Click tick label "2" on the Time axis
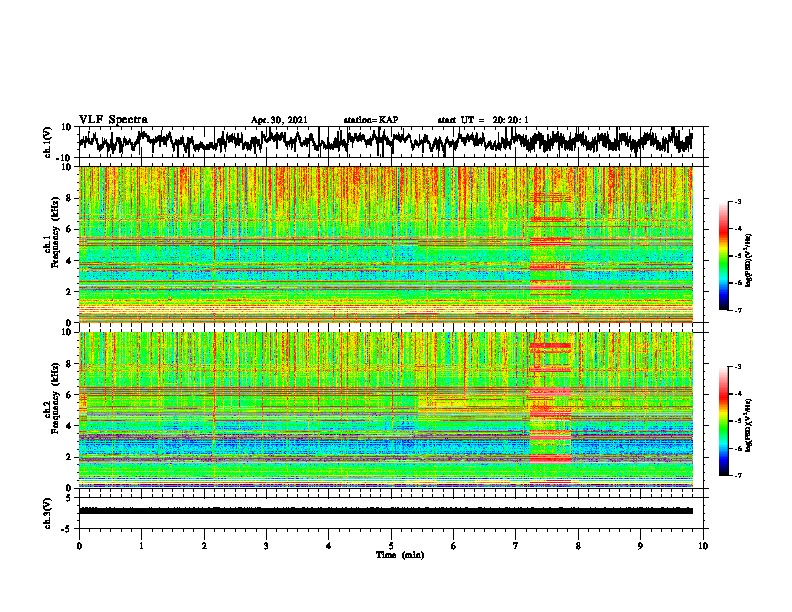Screen dimensions: 792x612 pos(204,546)
